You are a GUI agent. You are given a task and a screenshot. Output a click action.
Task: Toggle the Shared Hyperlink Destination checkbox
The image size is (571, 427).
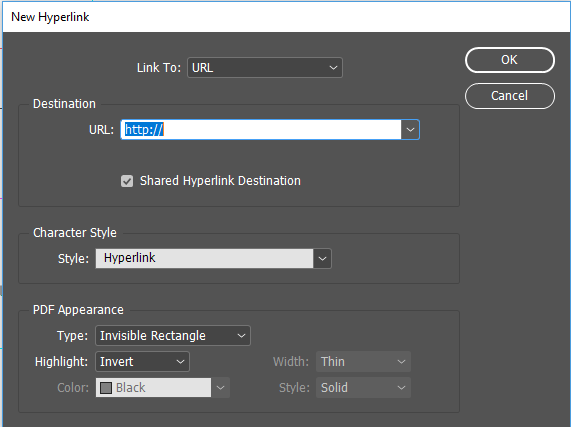click(x=127, y=181)
